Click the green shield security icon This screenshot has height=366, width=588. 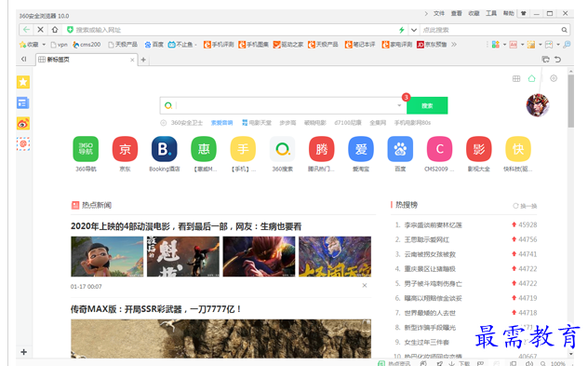[x=70, y=30]
